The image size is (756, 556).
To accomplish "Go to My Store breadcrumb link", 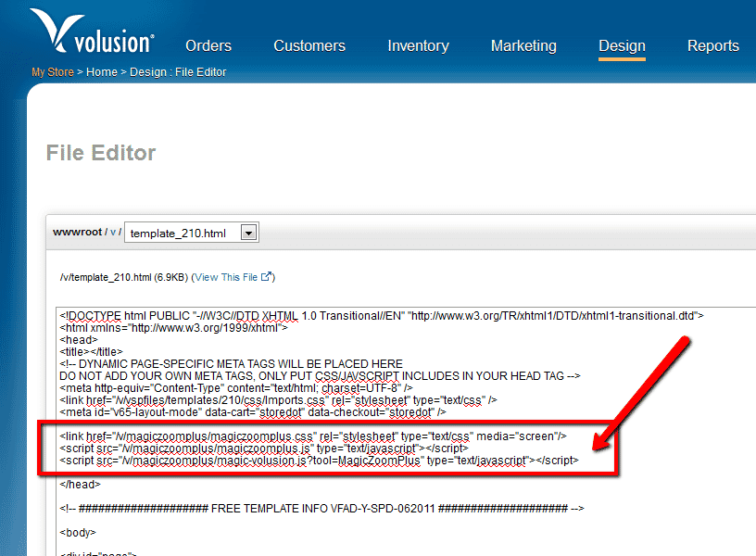I will click(53, 72).
